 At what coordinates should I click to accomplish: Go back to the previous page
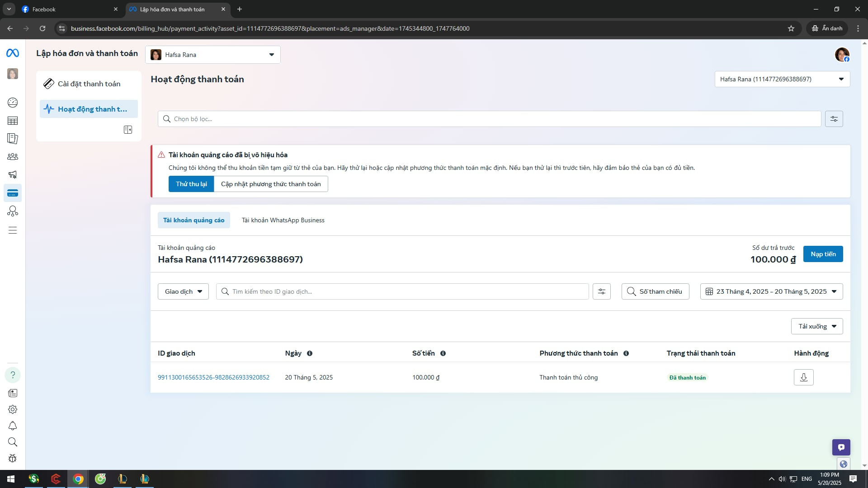coord(10,28)
